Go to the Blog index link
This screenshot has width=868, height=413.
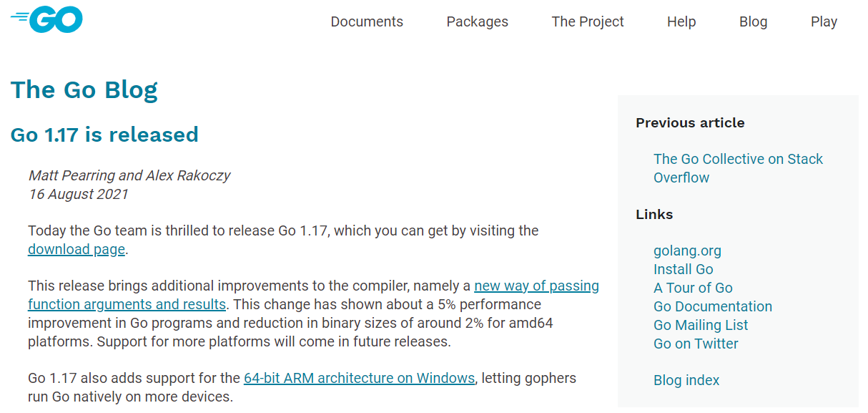(x=686, y=381)
